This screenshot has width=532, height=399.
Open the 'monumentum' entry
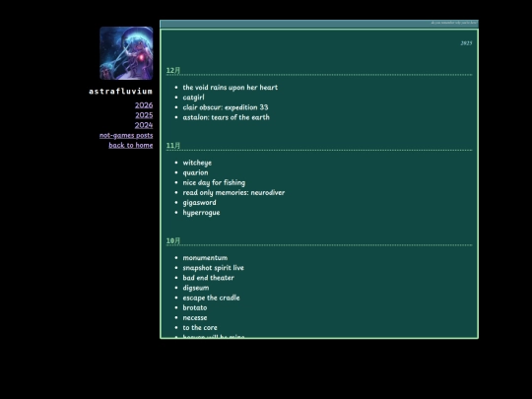(x=205, y=258)
